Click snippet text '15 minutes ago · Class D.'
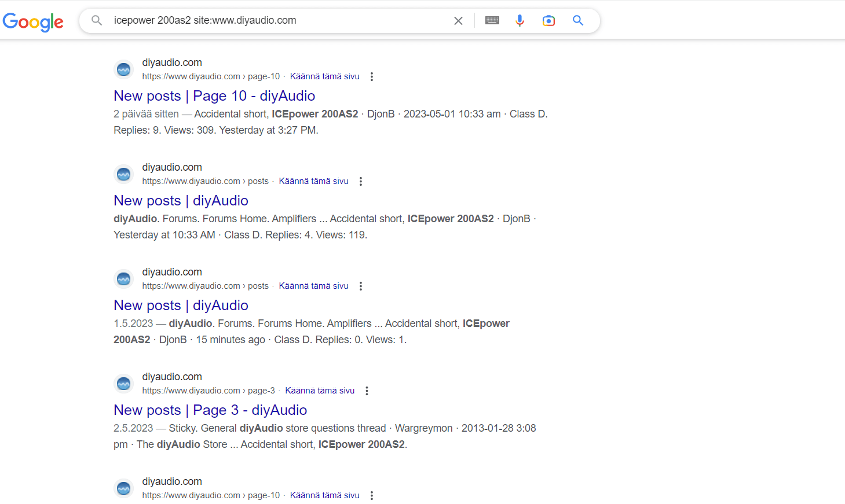The height and width of the screenshot is (504, 845). (x=254, y=340)
